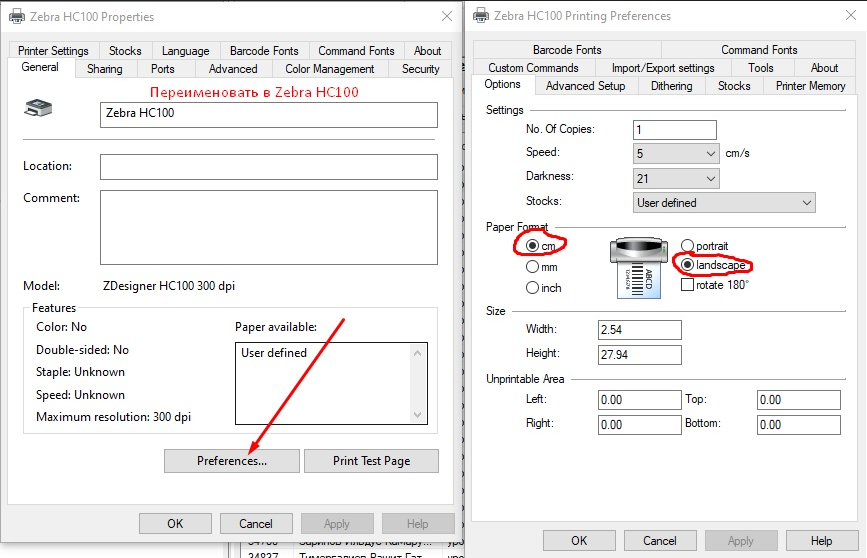This screenshot has height=558, width=867.
Task: Switch to Printer Settings tab in Properties
Action: [53, 51]
